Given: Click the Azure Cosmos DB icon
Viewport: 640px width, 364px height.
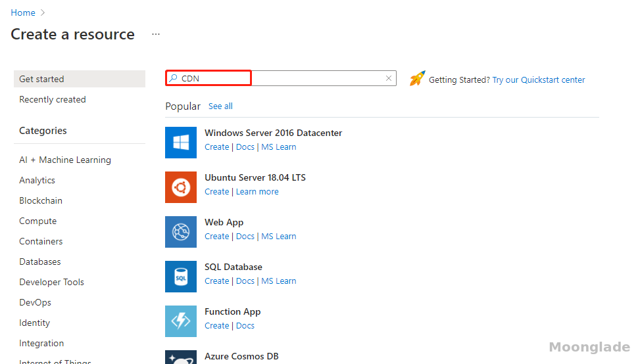Looking at the screenshot, I should point(181,357).
